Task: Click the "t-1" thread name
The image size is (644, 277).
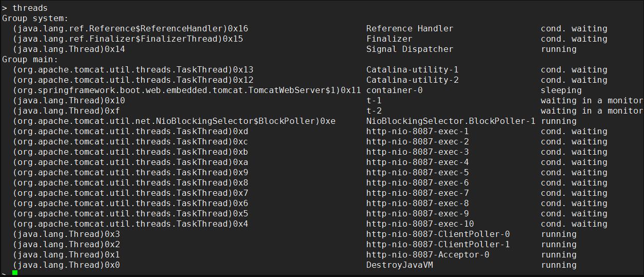Action: point(374,100)
